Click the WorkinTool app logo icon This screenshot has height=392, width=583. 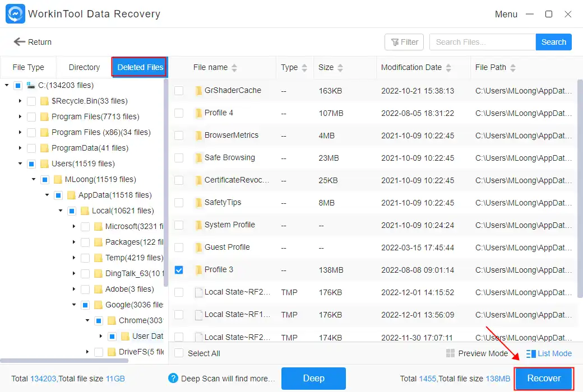click(15, 14)
